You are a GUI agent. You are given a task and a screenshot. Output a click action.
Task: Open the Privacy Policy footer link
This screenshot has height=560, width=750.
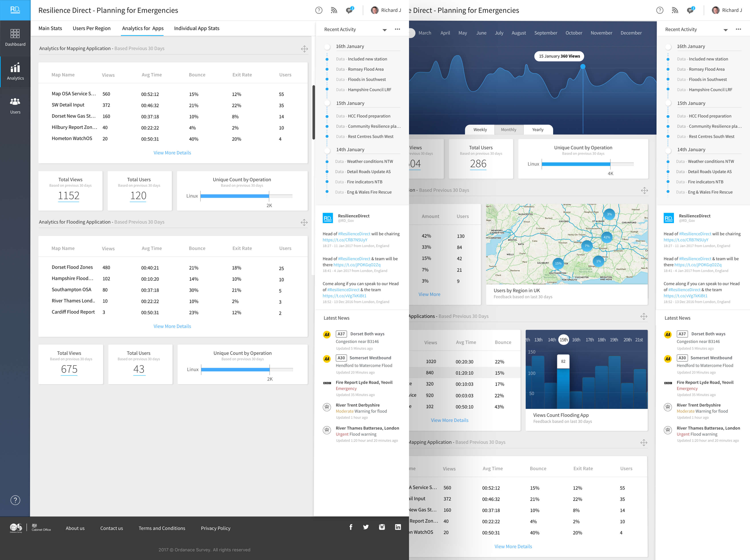coord(215,528)
